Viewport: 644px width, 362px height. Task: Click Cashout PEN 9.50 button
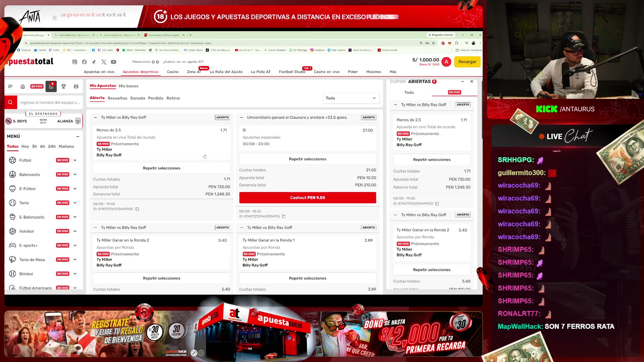(308, 198)
